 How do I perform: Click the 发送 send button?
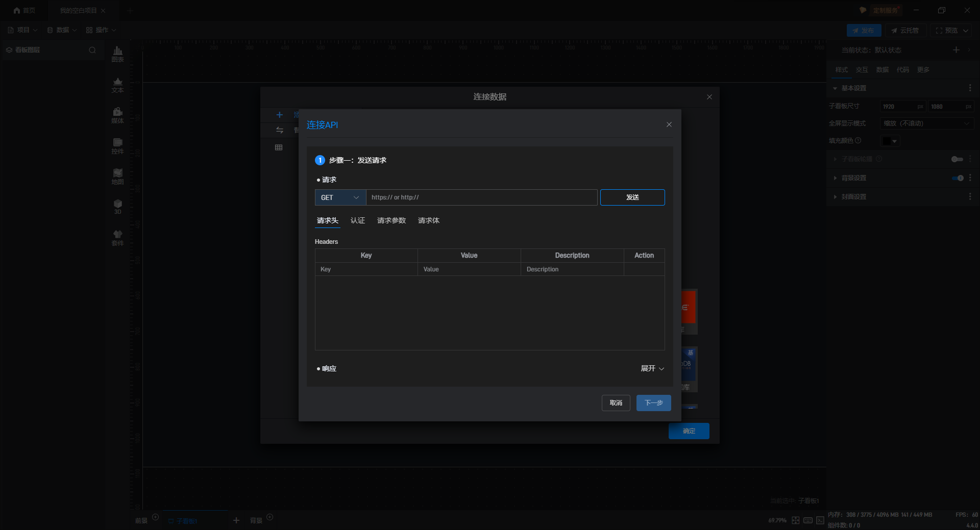(x=632, y=197)
